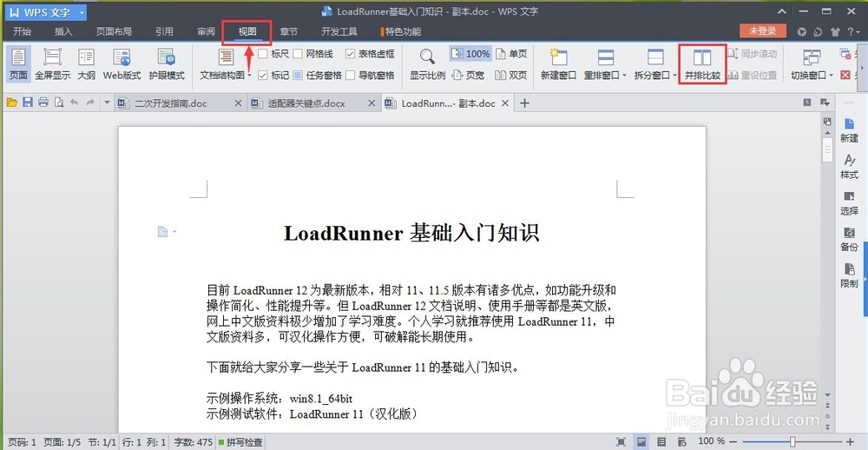Open the 选择 selection sidebar panel

tap(849, 202)
